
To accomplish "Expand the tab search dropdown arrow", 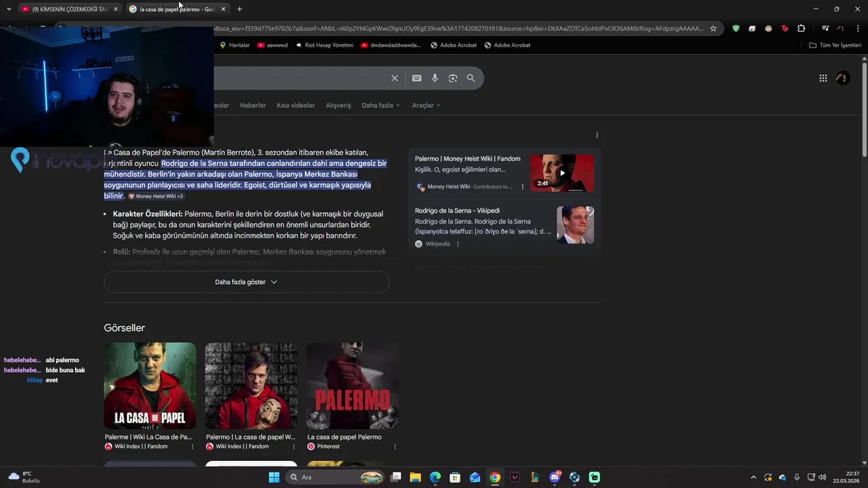I will (8, 9).
